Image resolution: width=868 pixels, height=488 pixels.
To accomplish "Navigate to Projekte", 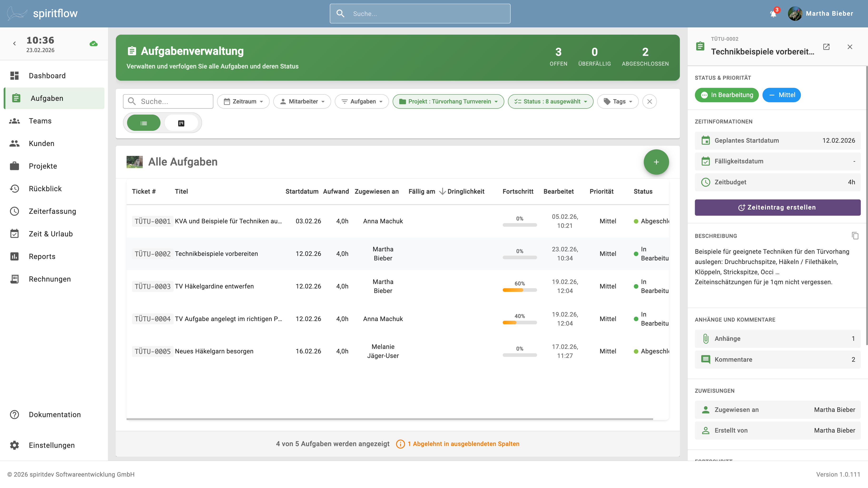I will 54,166.
